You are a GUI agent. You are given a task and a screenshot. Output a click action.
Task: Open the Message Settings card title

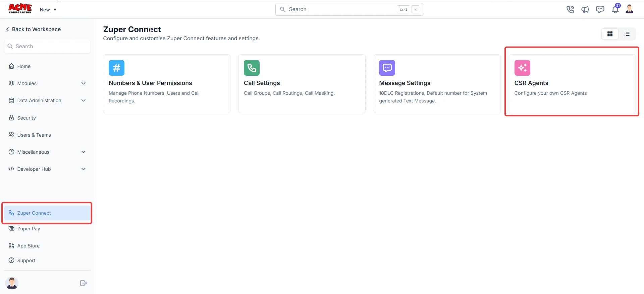(405, 83)
